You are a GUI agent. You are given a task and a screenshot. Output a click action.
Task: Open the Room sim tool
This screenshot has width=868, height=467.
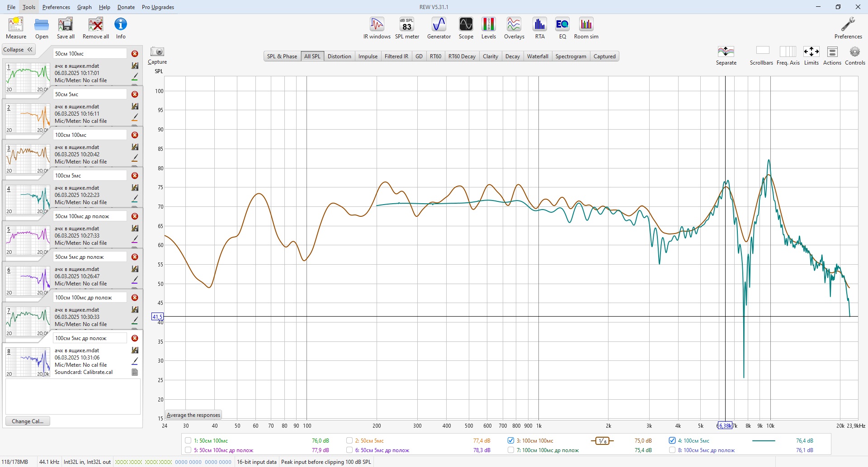point(586,28)
